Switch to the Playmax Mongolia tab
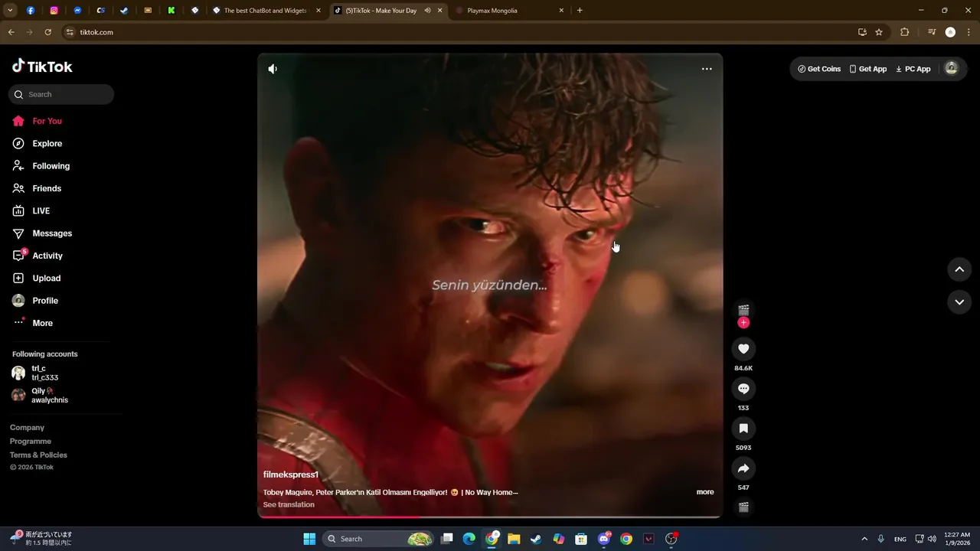 [508, 11]
